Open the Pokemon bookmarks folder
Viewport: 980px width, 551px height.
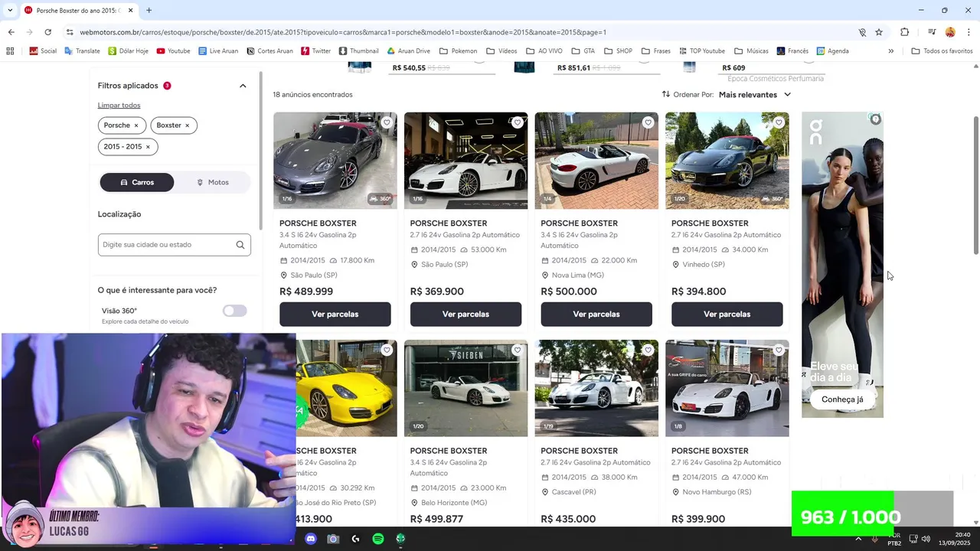(x=458, y=51)
